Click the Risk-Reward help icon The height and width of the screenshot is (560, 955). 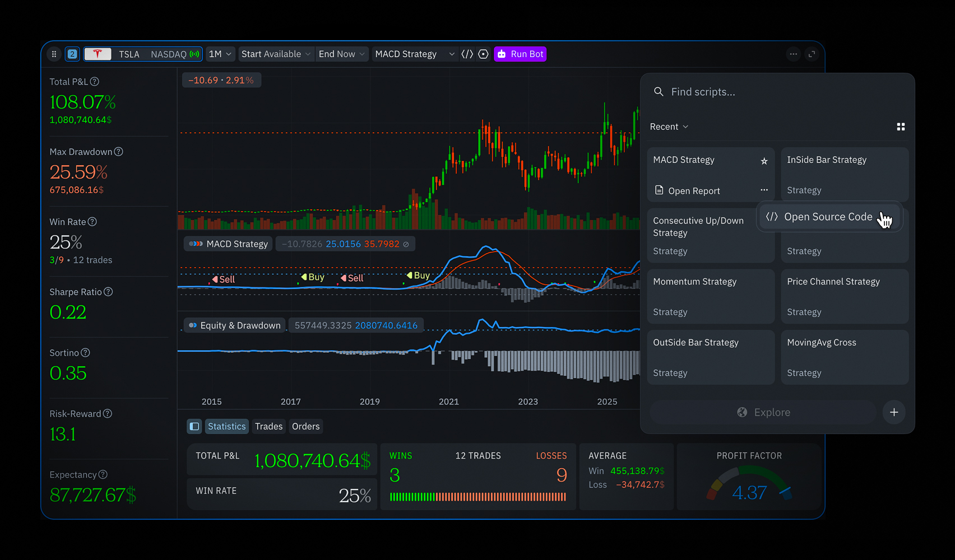click(108, 414)
